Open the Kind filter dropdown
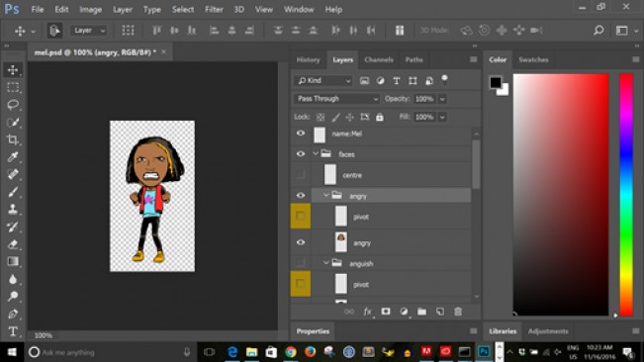The image size is (644, 362). pos(323,81)
